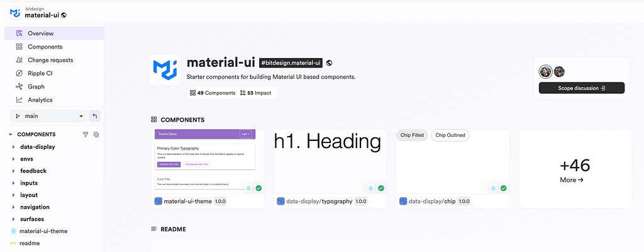Expand the inputs folder

14,183
